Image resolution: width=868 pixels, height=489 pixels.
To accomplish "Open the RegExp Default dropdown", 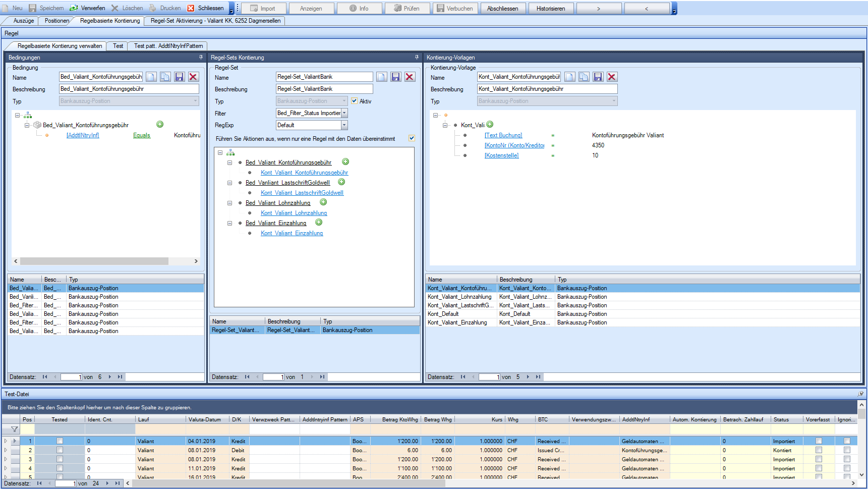I will pyautogui.click(x=344, y=125).
